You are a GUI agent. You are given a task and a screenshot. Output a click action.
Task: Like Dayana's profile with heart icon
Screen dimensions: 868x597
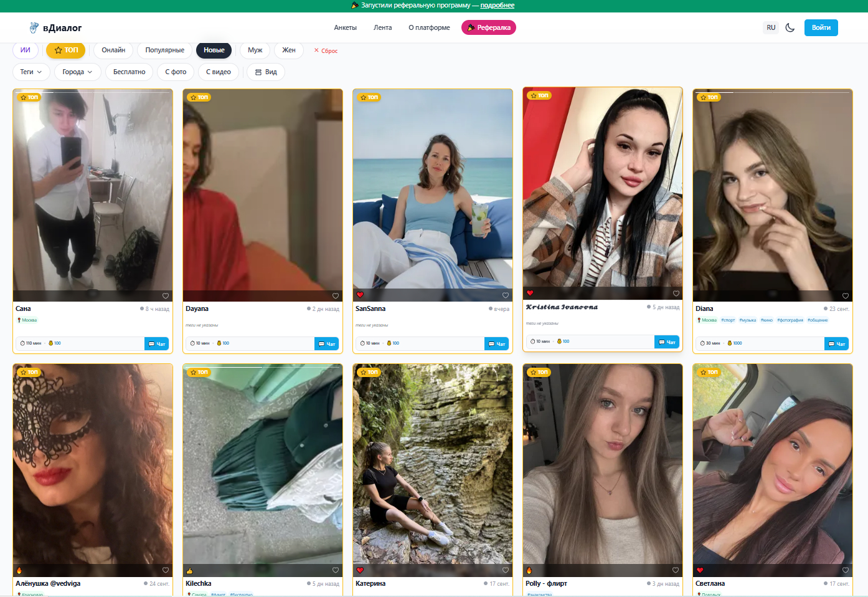336,296
